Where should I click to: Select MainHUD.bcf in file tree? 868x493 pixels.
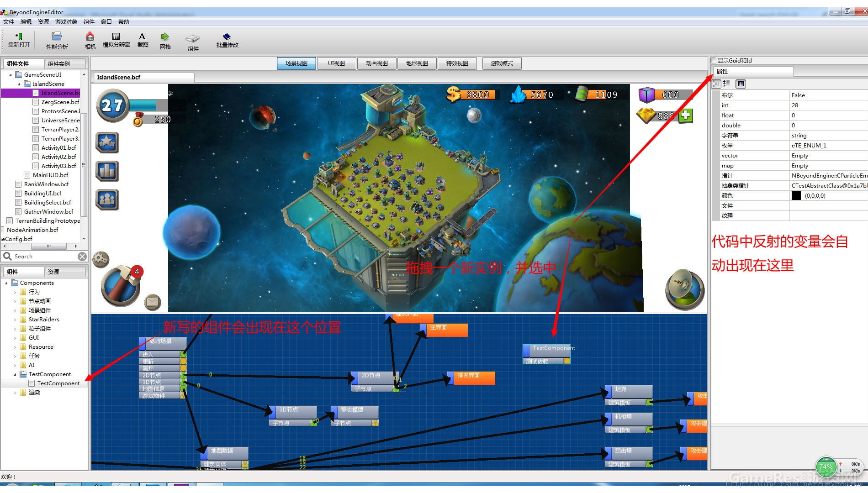click(50, 175)
